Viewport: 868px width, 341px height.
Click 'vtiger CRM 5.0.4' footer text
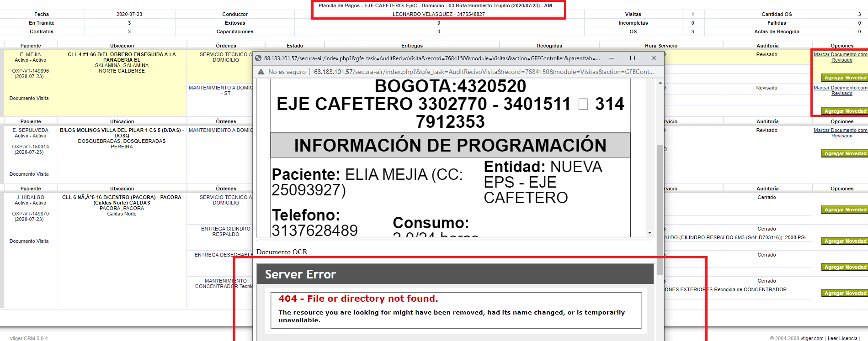click(x=29, y=338)
